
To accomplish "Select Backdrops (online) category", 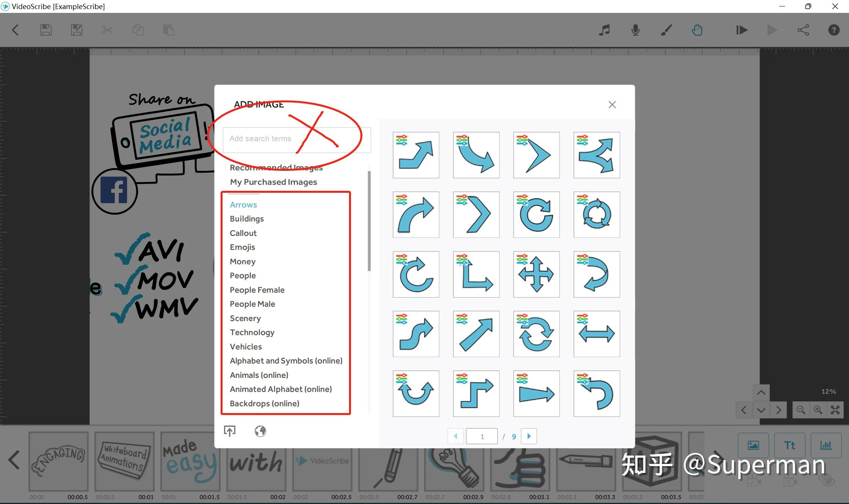I will [265, 404].
